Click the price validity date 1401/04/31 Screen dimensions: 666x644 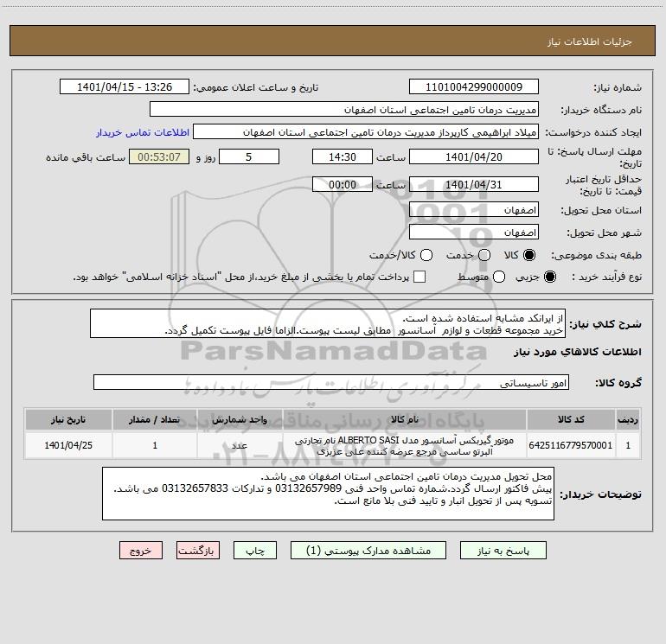(474, 184)
